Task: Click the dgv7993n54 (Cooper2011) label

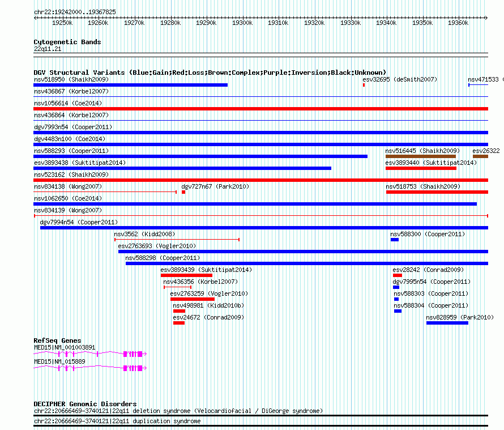Action: coord(73,127)
